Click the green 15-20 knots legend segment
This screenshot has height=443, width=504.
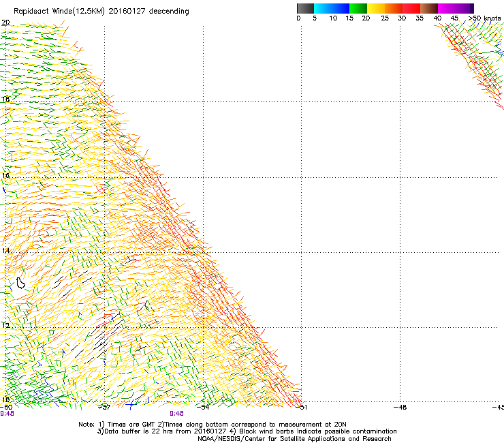click(x=358, y=8)
